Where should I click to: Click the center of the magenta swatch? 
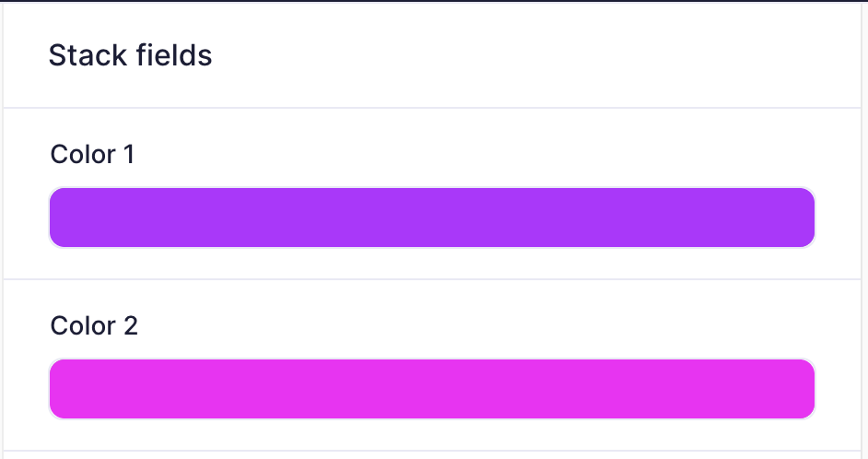pos(432,389)
